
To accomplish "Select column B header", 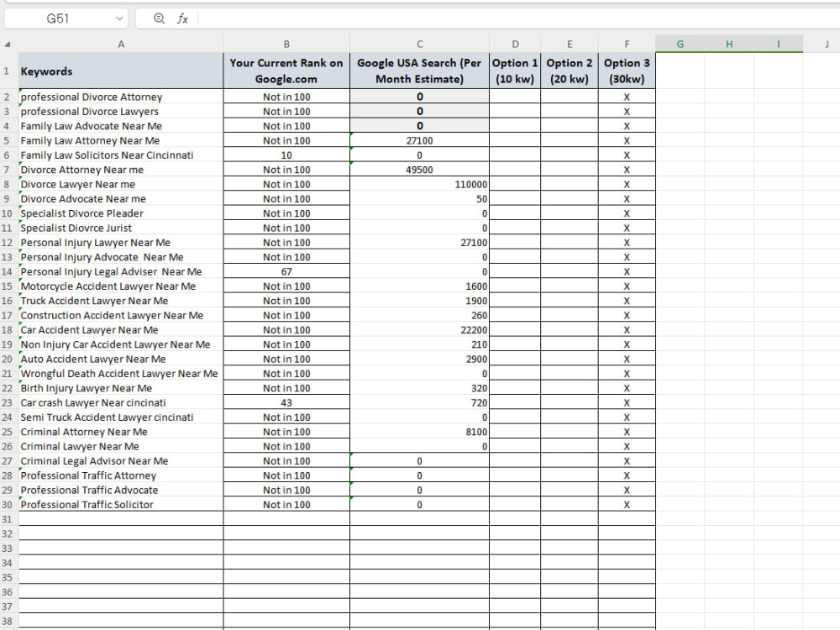I will coord(286,45).
